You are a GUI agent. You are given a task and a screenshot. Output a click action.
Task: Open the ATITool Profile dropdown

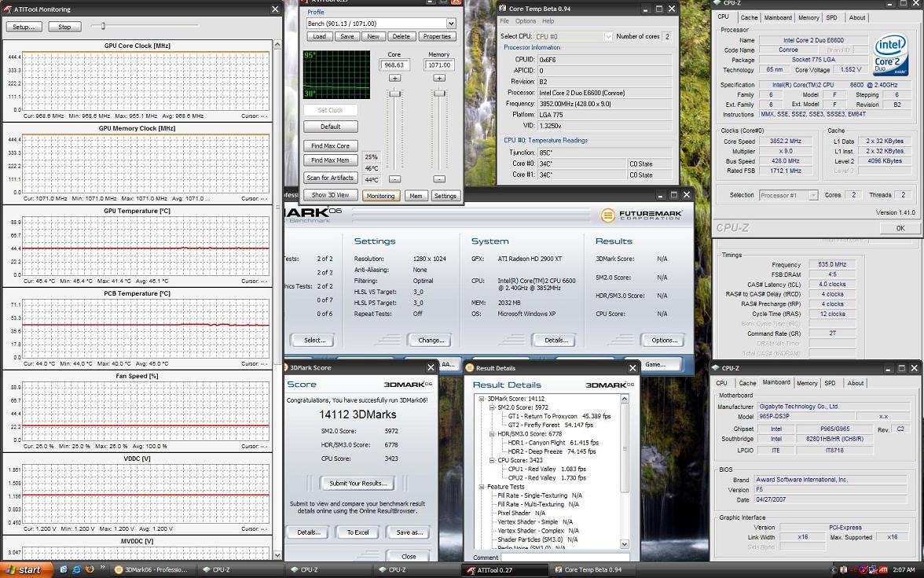click(x=450, y=24)
